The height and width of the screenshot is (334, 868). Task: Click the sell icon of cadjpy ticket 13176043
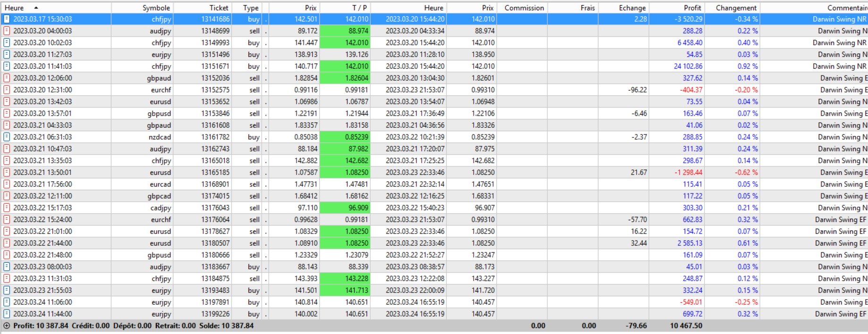[x=7, y=208]
